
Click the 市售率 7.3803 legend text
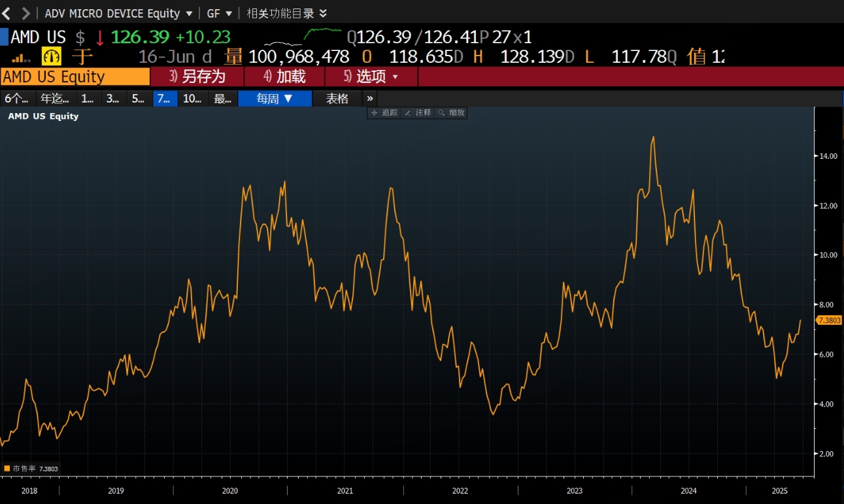tap(35, 469)
